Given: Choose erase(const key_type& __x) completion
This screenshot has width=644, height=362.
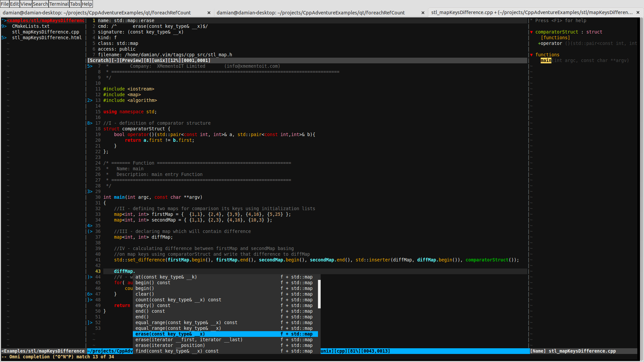Looking at the screenshot, I should (x=170, y=334).
